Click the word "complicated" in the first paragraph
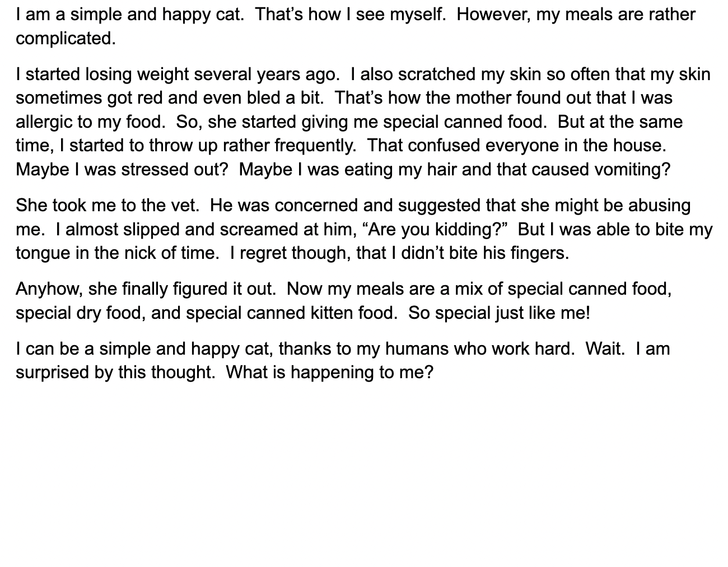This screenshot has width=728, height=567. [x=64, y=39]
